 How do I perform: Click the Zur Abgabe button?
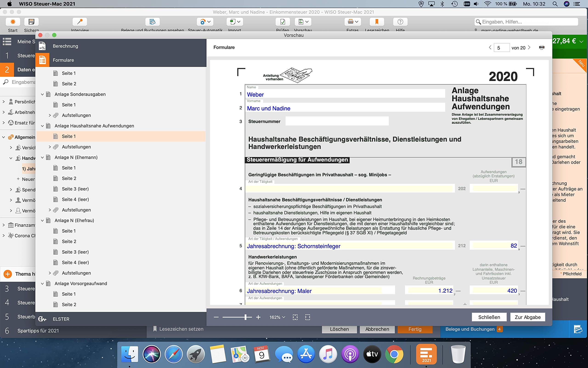[528, 317]
